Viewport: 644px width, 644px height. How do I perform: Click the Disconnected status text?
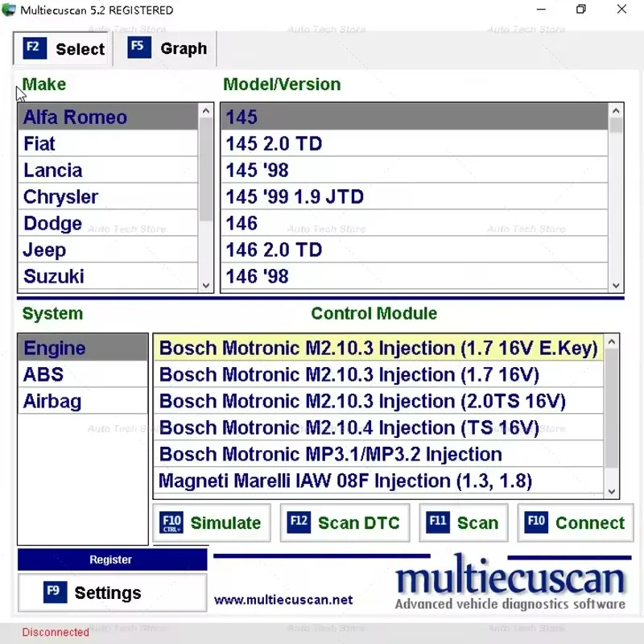tap(56, 632)
